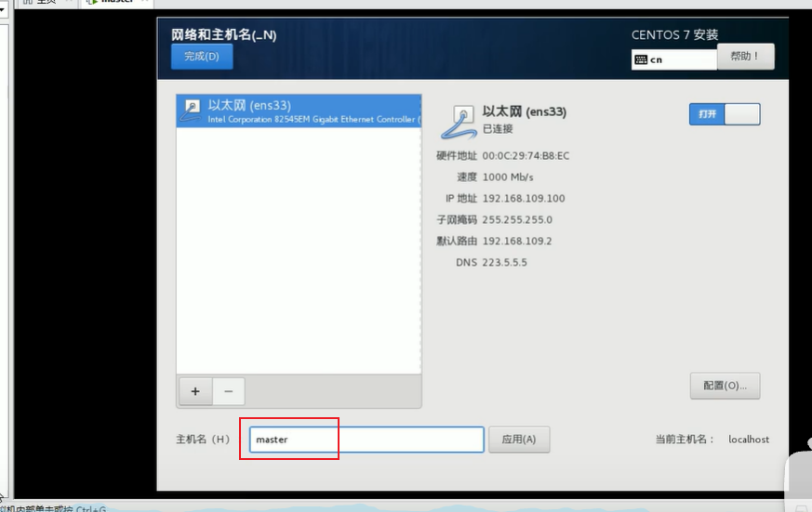The image size is (812, 512).
Task: Click the ethernet icon in details panel
Action: click(x=459, y=122)
